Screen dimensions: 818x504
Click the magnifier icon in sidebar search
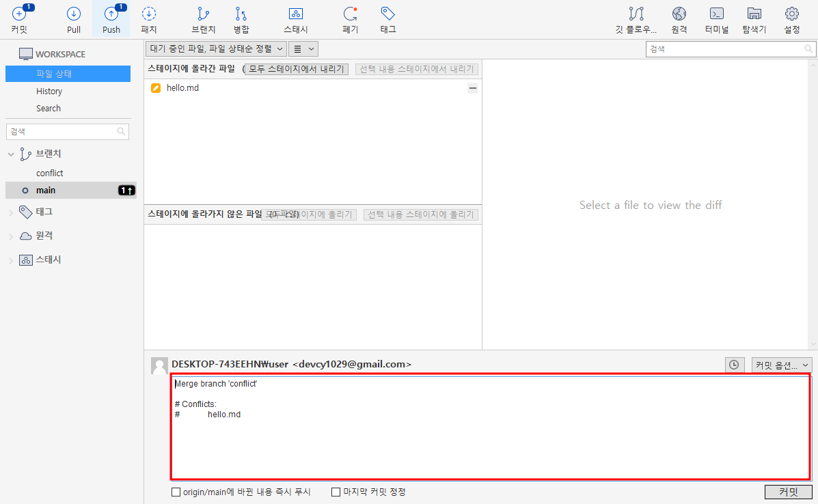point(121,131)
